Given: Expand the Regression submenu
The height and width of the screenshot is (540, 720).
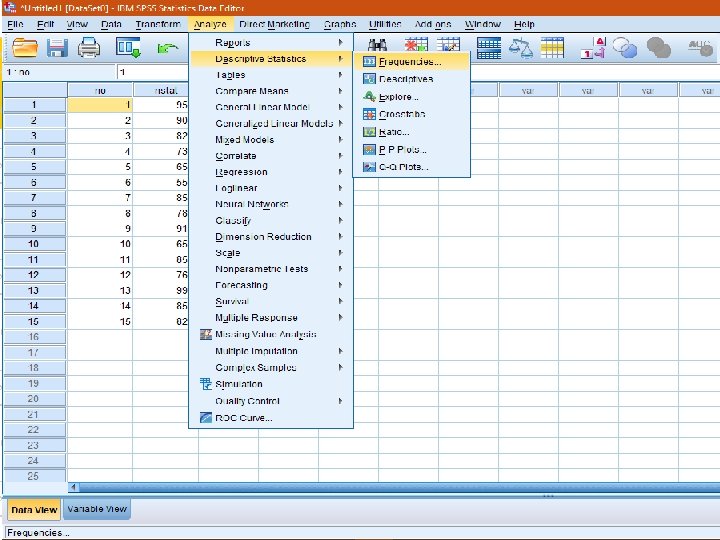Looking at the screenshot, I should 271,172.
